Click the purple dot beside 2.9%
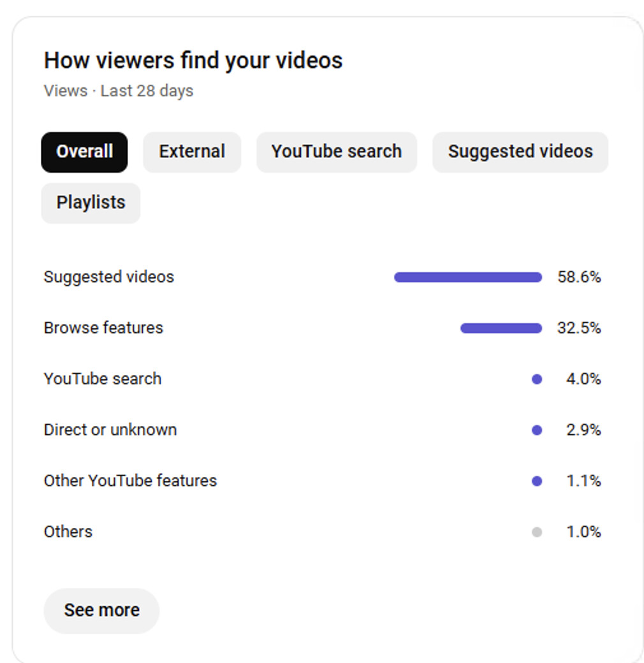Image resolution: width=644 pixels, height=663 pixels. [537, 430]
